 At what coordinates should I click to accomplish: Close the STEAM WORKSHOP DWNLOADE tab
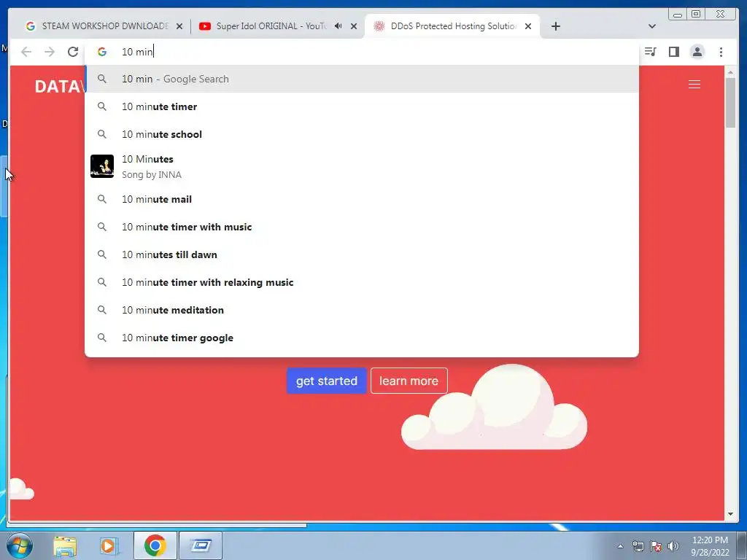(x=179, y=26)
